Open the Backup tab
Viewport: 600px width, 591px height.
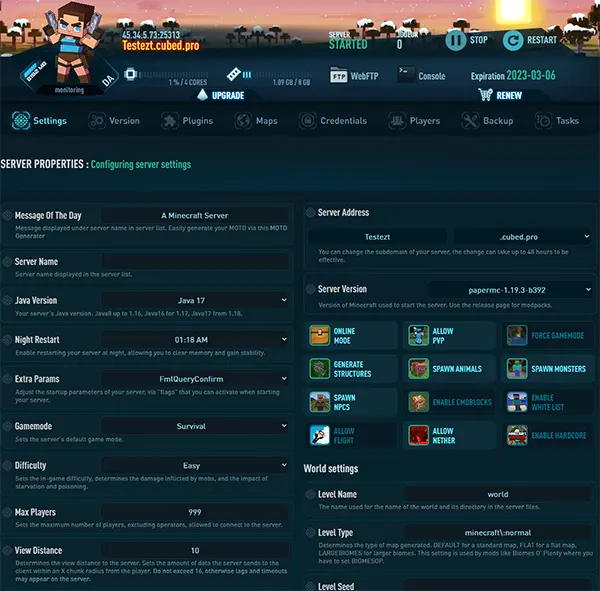pyautogui.click(x=486, y=121)
